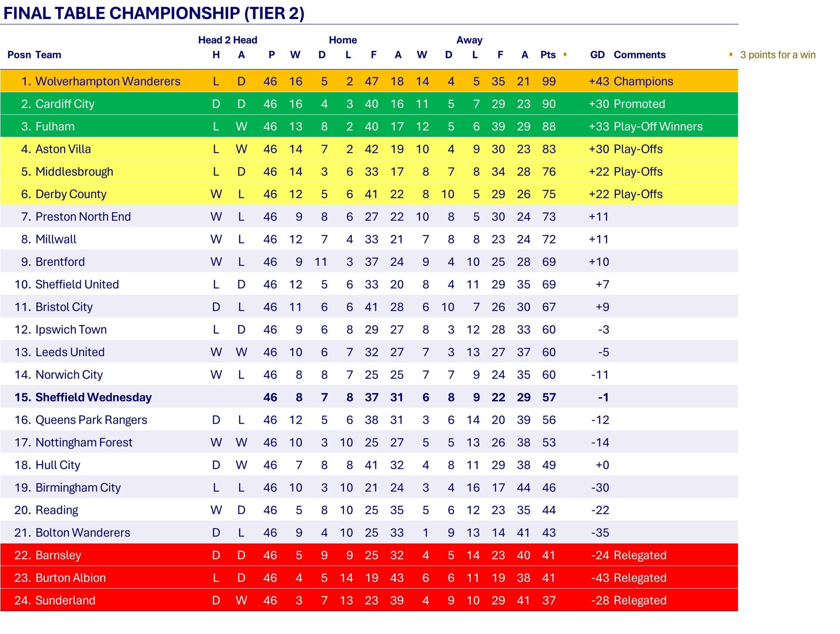This screenshot has height=634, width=840.
Task: Click the Promoted comment for Cardiff City
Action: 639,104
